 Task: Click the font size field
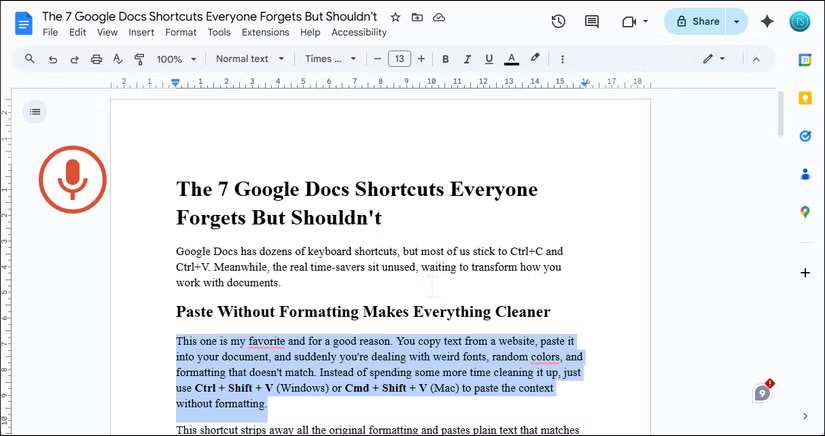click(x=399, y=59)
